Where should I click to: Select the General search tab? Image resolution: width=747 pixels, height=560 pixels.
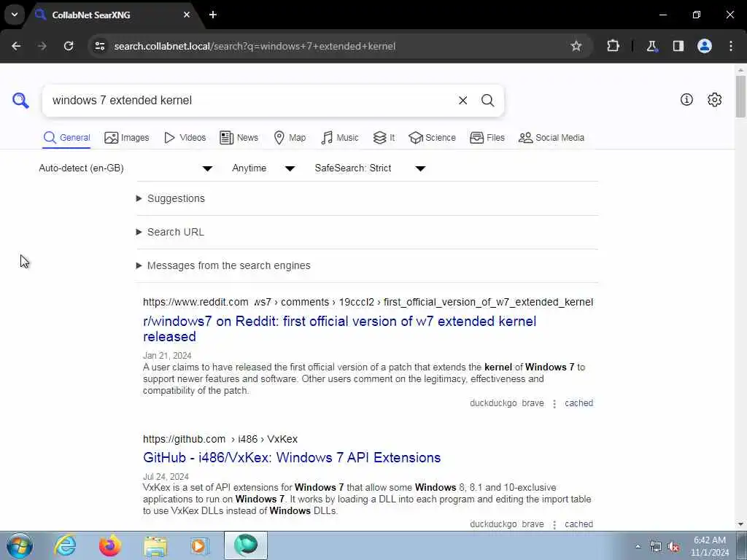click(66, 138)
